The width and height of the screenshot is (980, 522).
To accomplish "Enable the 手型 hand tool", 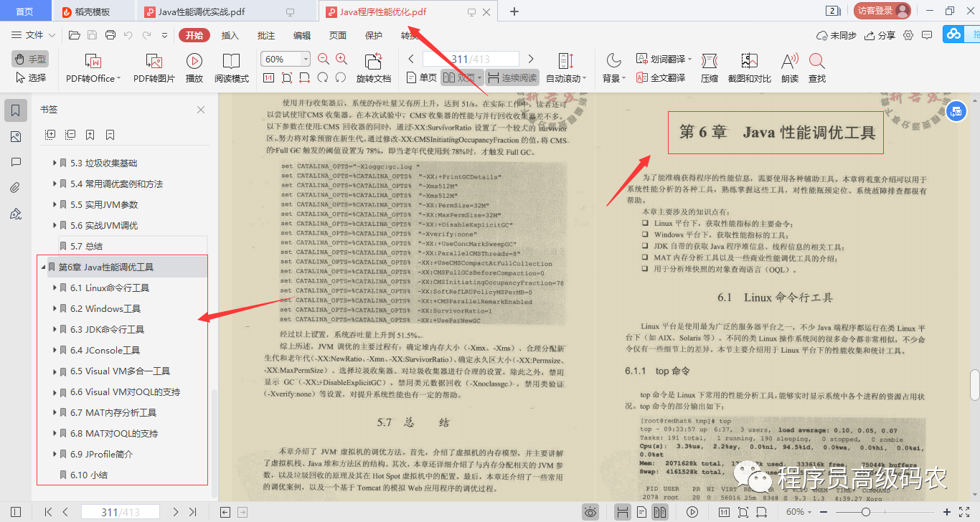I will tap(29, 60).
